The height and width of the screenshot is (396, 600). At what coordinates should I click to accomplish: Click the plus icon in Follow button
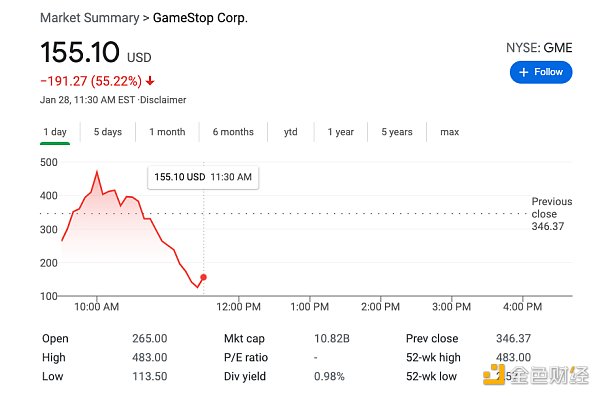pyautogui.click(x=523, y=72)
